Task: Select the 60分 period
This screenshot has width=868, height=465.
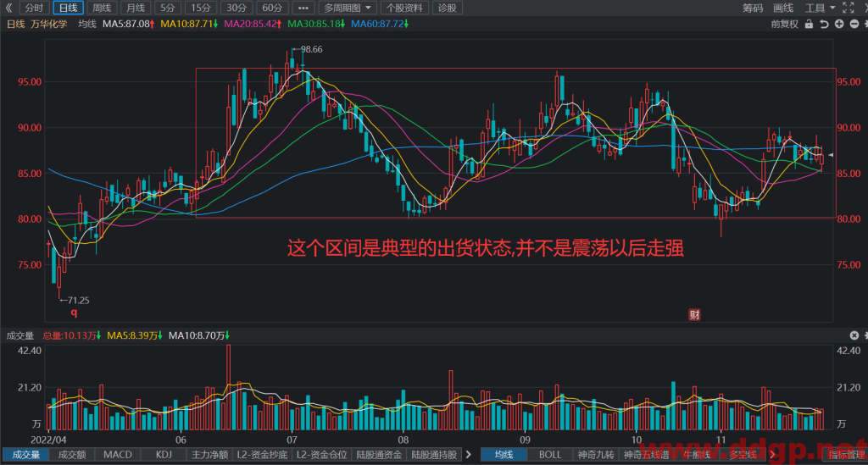Action: (272, 8)
